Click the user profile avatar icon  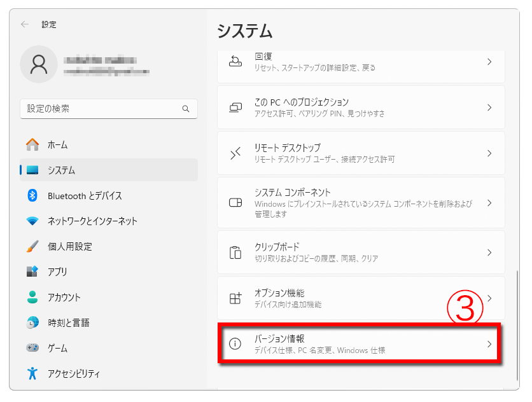tap(39, 64)
